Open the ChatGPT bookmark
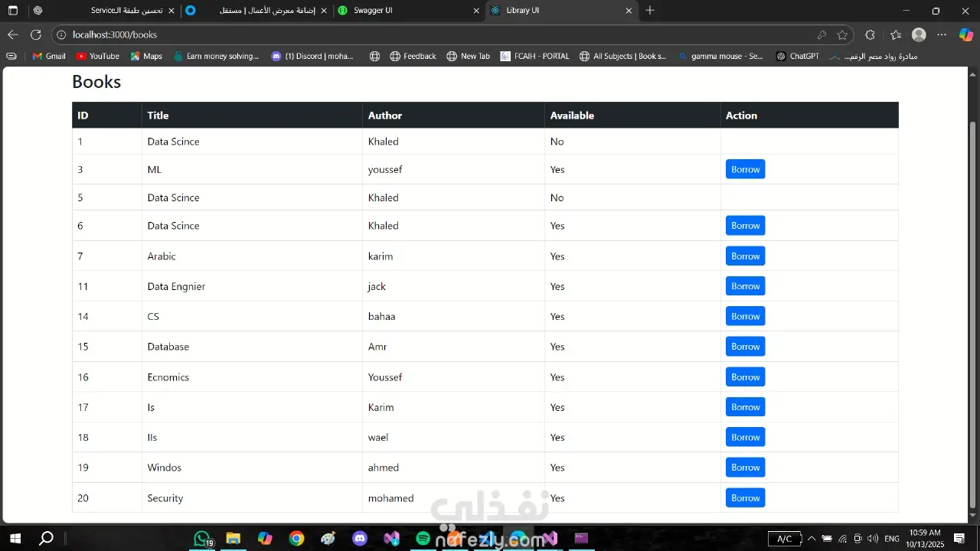This screenshot has height=551, width=980. click(798, 56)
